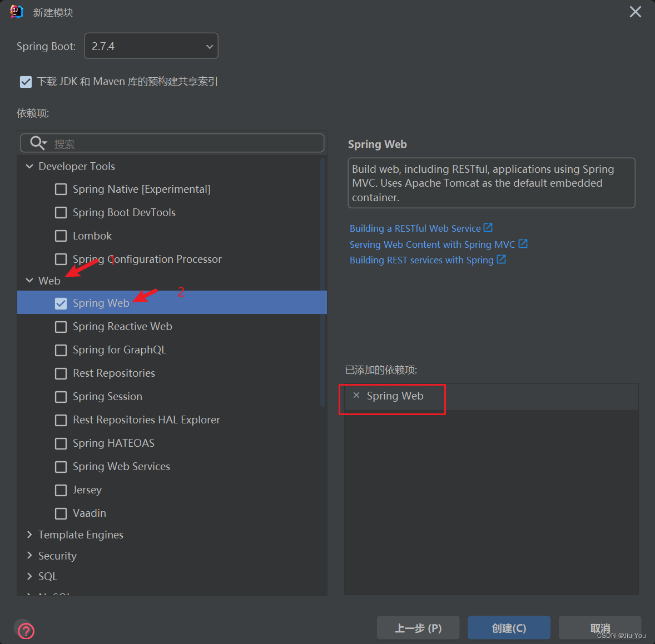Click the Create (创建) button
This screenshot has width=655, height=644.
(509, 627)
